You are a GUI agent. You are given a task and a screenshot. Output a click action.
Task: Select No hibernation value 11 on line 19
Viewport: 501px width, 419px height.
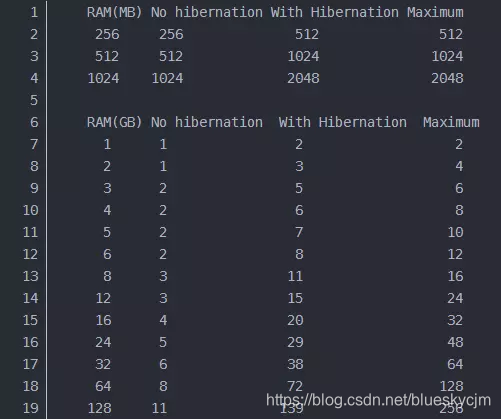[159, 408]
